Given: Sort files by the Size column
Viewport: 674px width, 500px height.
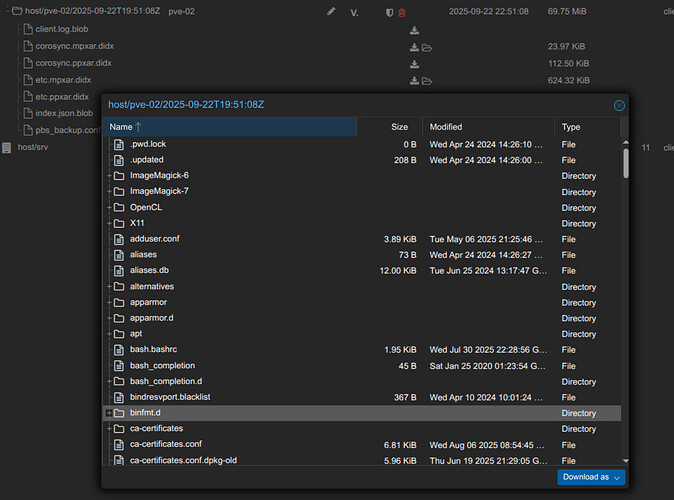Looking at the screenshot, I should tap(399, 127).
